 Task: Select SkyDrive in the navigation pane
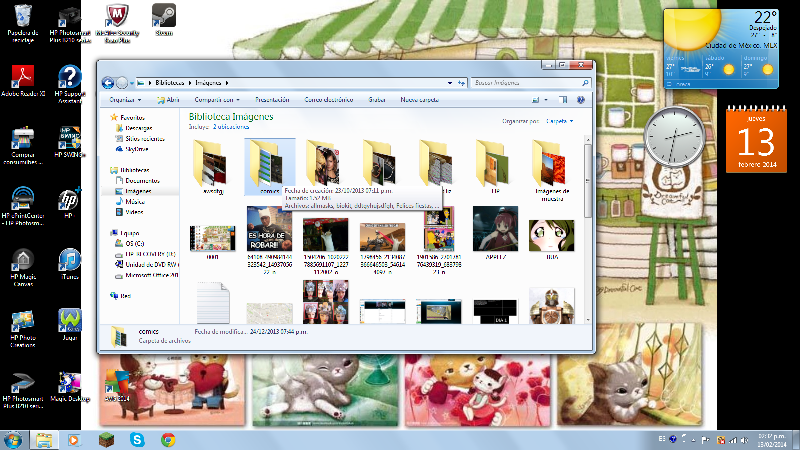coord(132,149)
